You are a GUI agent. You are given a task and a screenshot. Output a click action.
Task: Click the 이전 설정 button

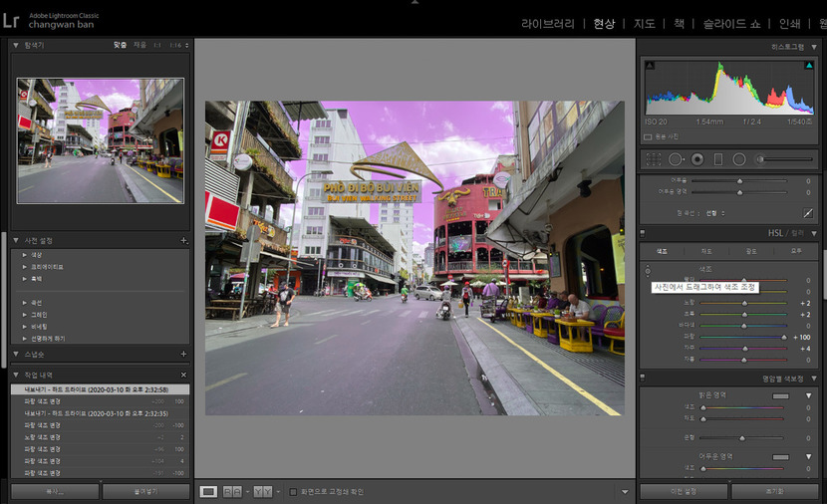684,491
